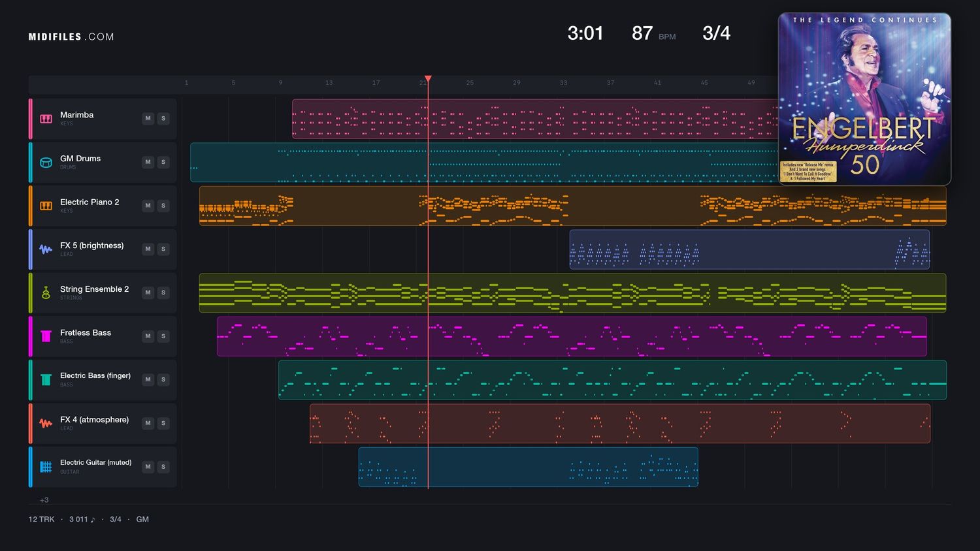980x551 pixels.
Task: Click the Marimba keys instrument icon
Action: 46,119
